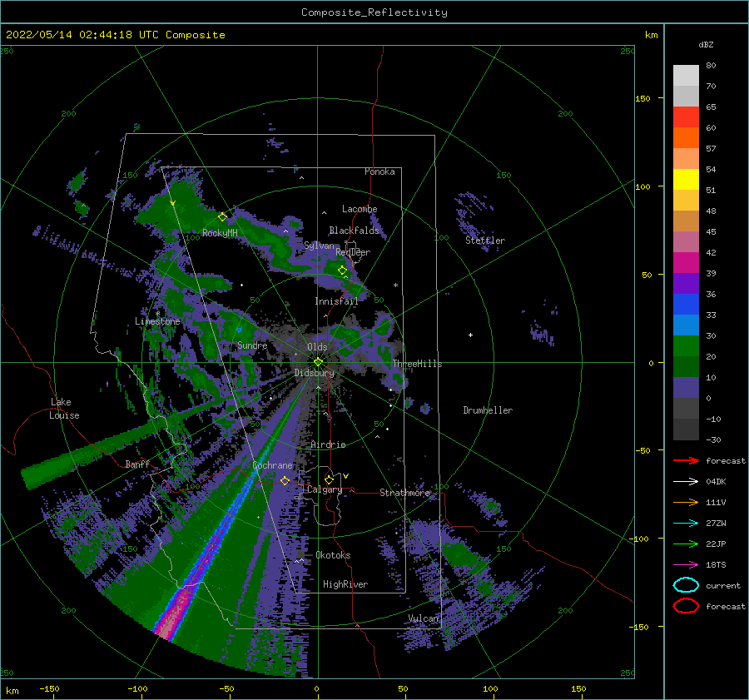Click the 111V legend label
This screenshot has width=749, height=700.
point(716,502)
